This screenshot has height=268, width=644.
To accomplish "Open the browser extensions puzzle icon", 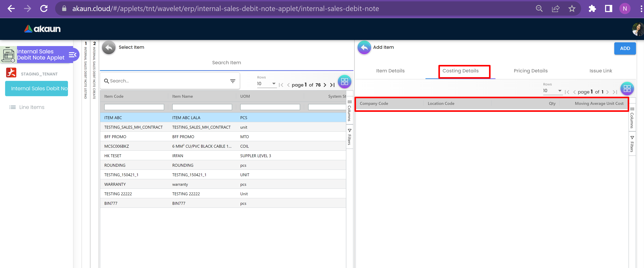I will coord(592,9).
